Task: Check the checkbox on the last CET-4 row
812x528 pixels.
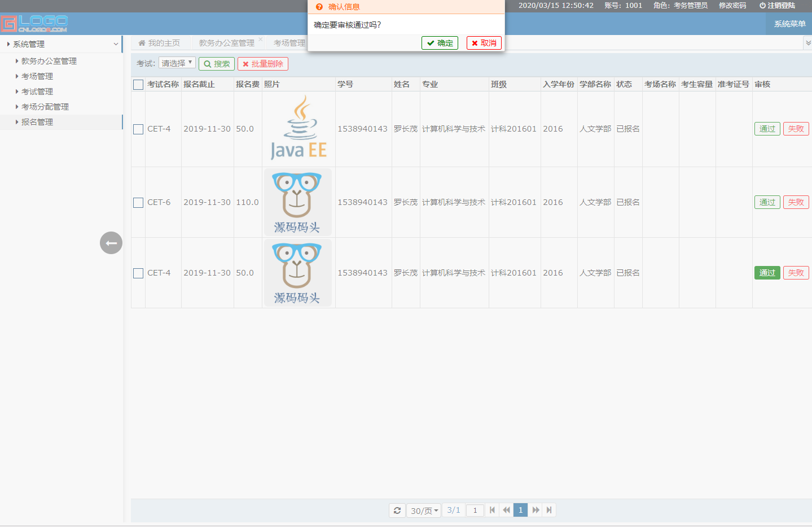Action: click(x=138, y=272)
